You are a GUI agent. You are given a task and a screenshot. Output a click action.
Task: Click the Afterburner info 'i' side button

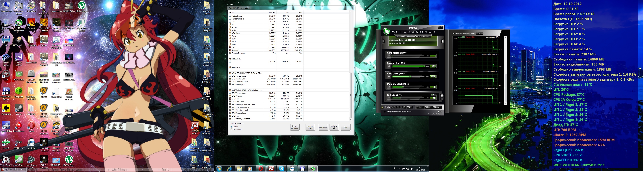(x=443, y=41)
